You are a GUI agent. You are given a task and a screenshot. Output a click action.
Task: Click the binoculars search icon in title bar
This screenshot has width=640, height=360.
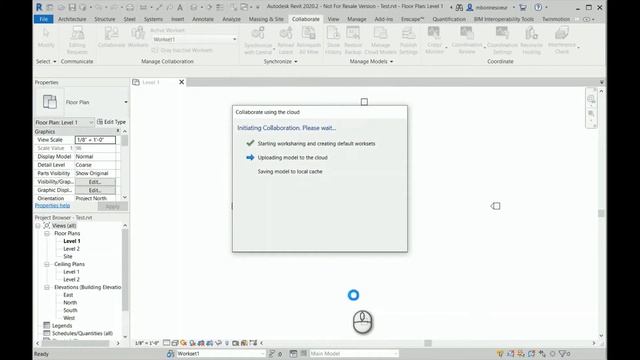tap(459, 7)
